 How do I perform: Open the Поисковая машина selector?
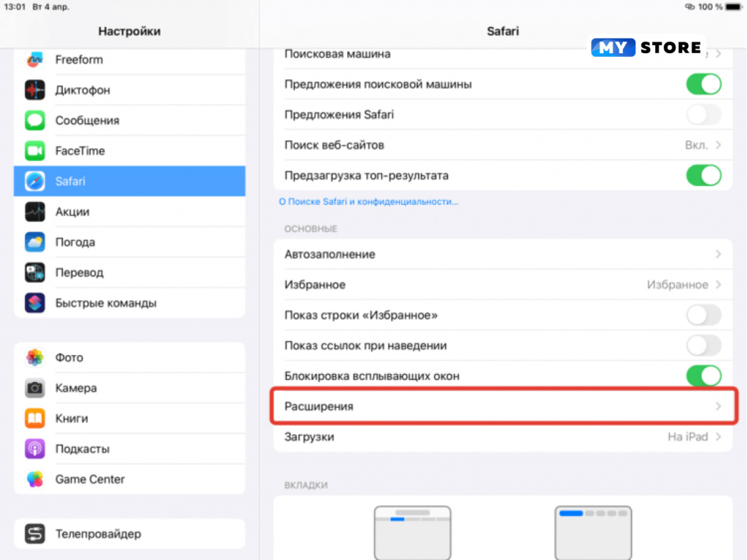tap(502, 53)
